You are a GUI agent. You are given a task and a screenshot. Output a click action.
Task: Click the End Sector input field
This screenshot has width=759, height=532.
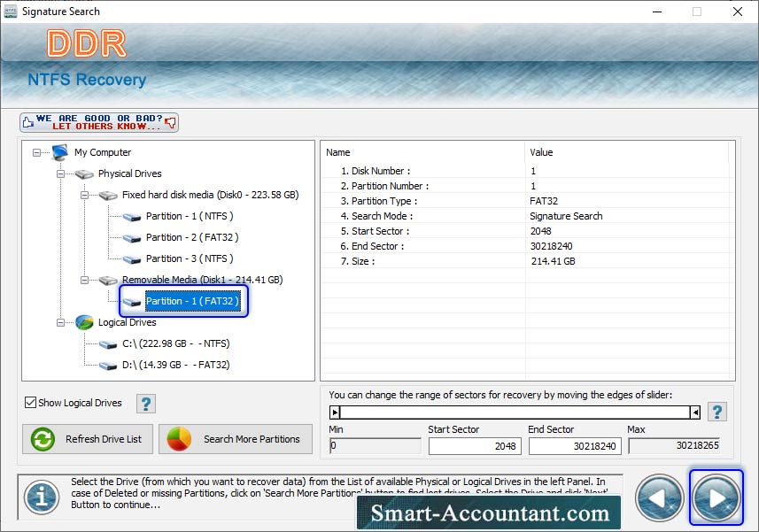coord(575,446)
